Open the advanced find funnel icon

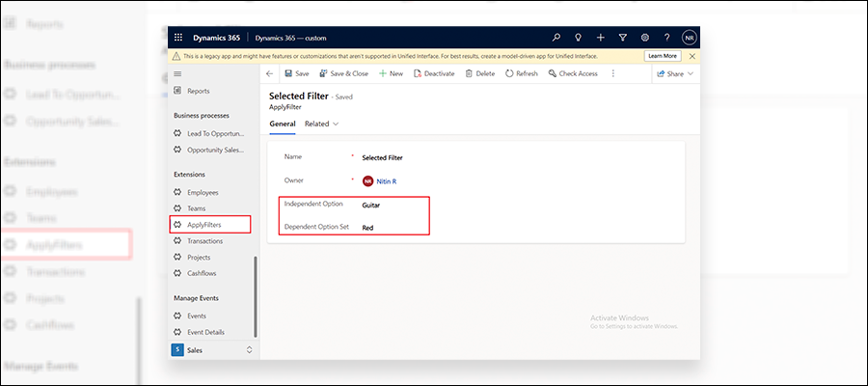coord(623,38)
